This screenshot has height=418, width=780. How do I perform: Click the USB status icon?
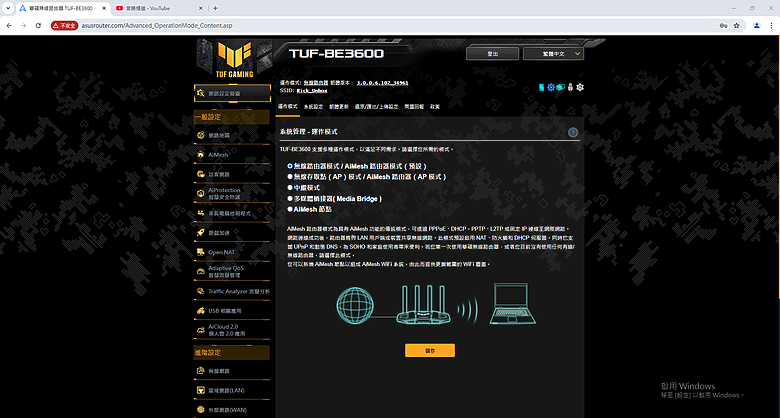tap(571, 87)
